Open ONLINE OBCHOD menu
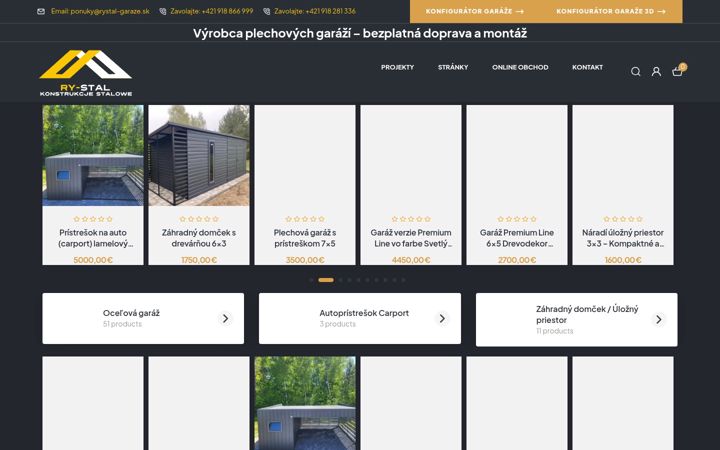The height and width of the screenshot is (450, 720). [520, 67]
